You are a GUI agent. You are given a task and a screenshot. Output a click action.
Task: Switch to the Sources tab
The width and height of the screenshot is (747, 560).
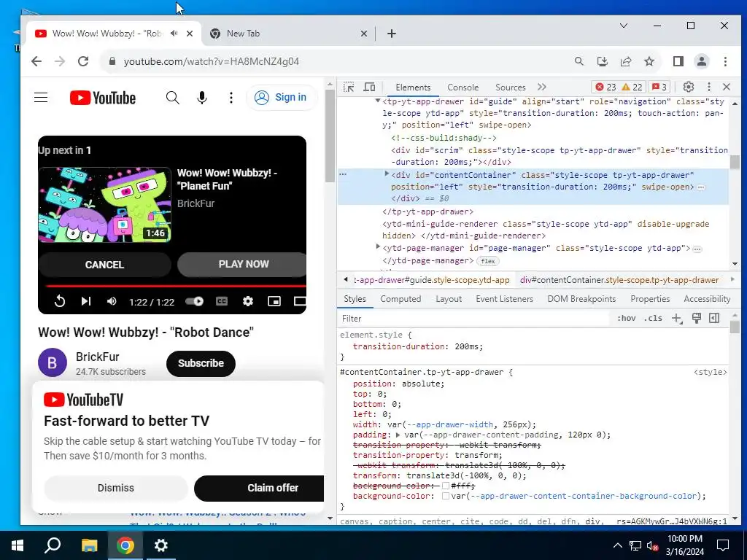pyautogui.click(x=510, y=87)
